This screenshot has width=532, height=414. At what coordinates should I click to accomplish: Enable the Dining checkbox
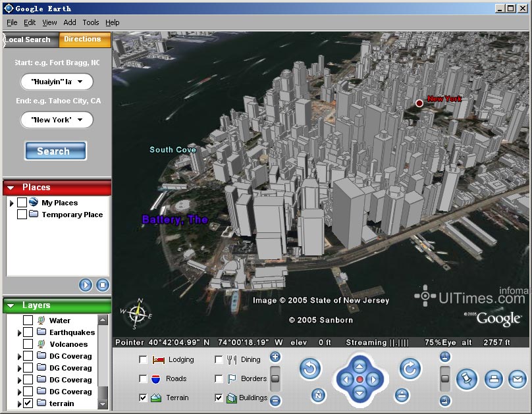(x=219, y=359)
